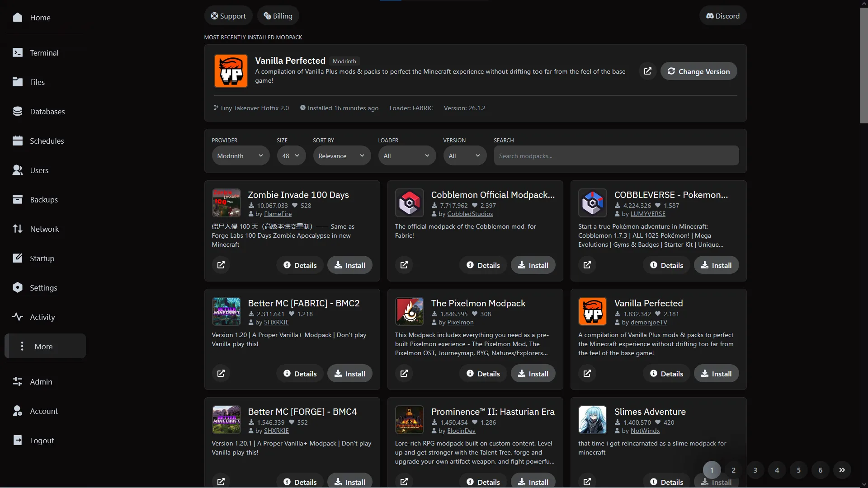Click the Activity pulse icon
This screenshot has width=868, height=488.
pos(18,317)
